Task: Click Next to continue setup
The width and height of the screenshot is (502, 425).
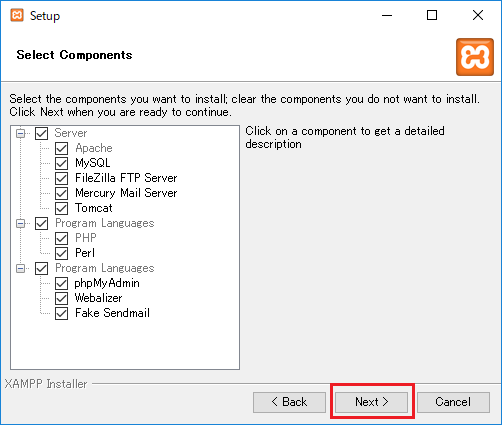Action: [372, 402]
